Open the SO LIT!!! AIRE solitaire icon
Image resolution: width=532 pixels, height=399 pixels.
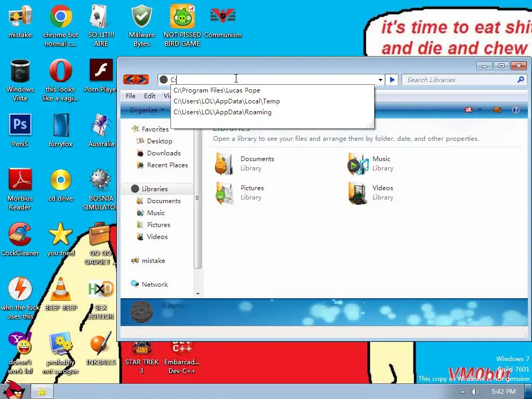(x=101, y=26)
